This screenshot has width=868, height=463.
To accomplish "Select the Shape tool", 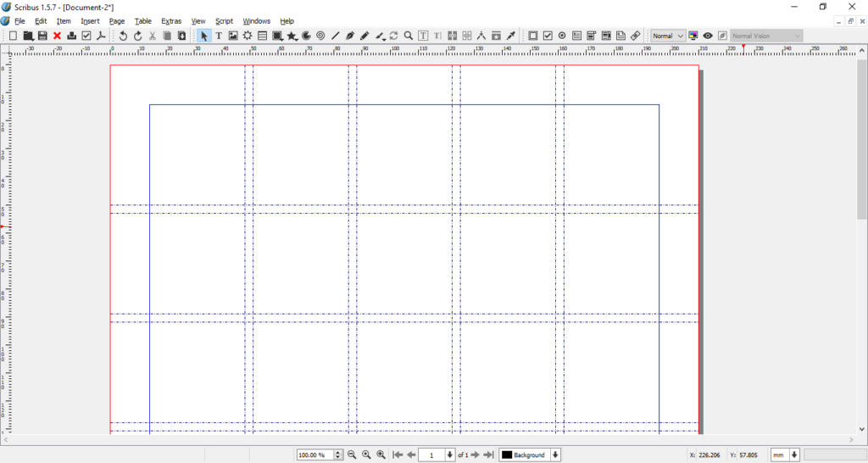I will tap(277, 36).
